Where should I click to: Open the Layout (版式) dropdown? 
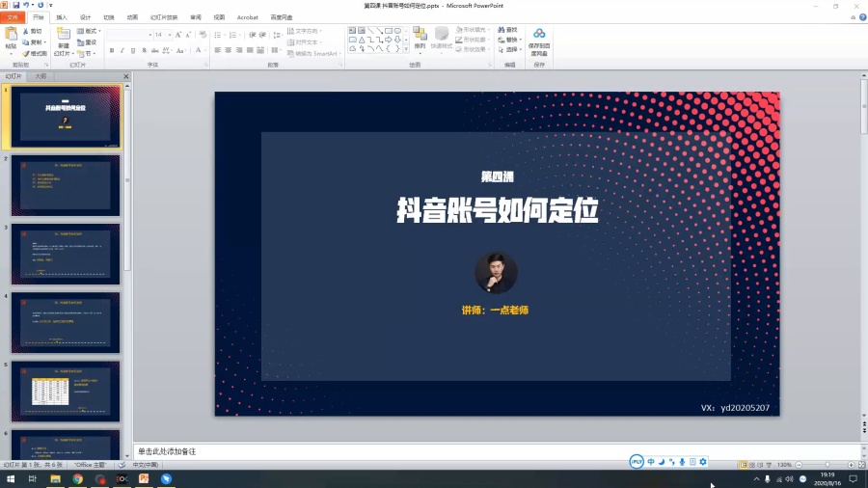(x=89, y=31)
